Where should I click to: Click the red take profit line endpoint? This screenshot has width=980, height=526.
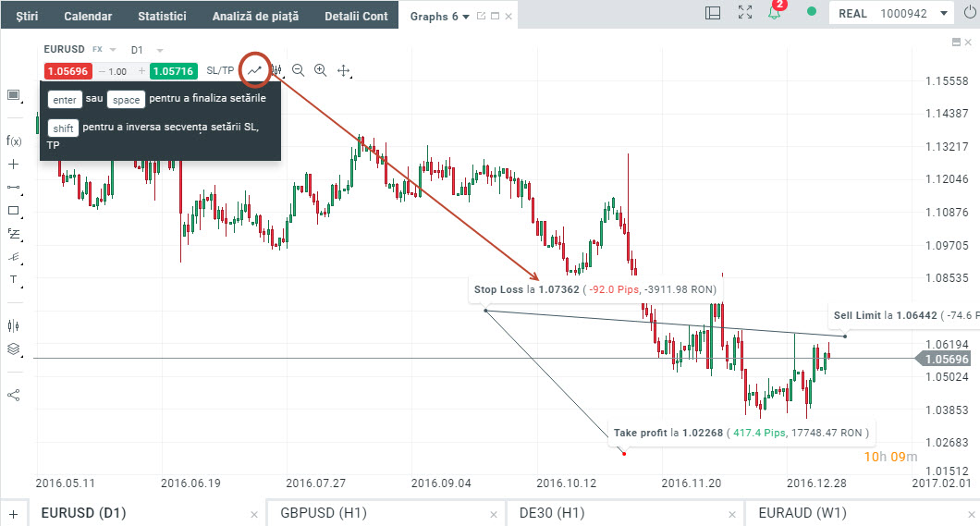pyautogui.click(x=624, y=454)
